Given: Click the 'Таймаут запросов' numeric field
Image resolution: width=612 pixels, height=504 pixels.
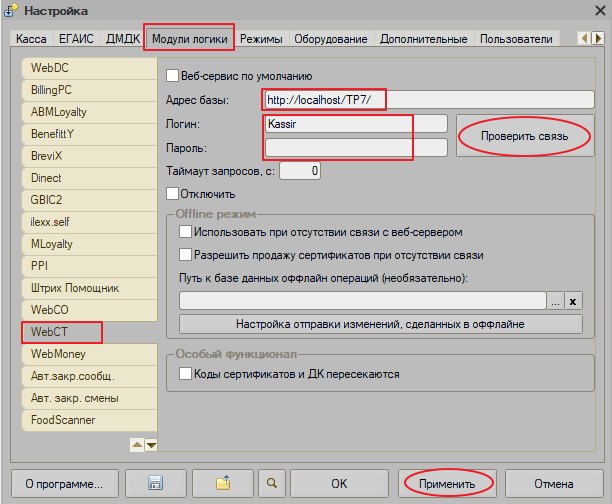Looking at the screenshot, I should pos(300,171).
